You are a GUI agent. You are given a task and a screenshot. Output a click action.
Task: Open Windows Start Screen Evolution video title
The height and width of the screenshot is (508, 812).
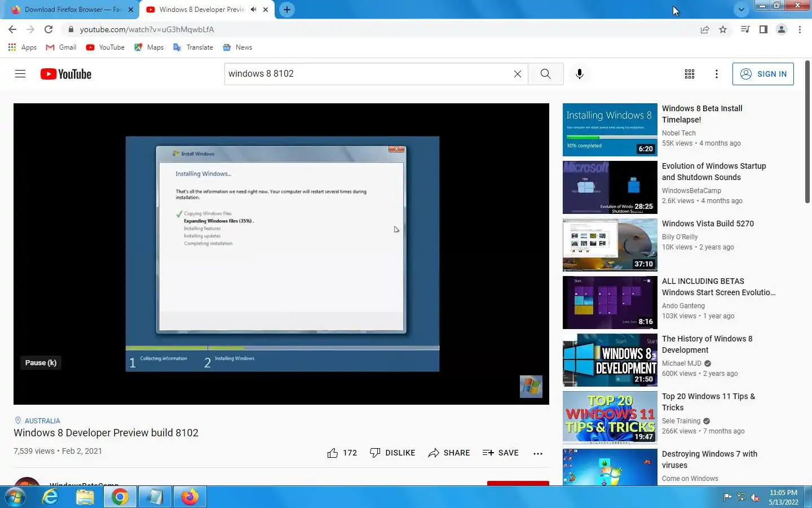[x=718, y=287]
